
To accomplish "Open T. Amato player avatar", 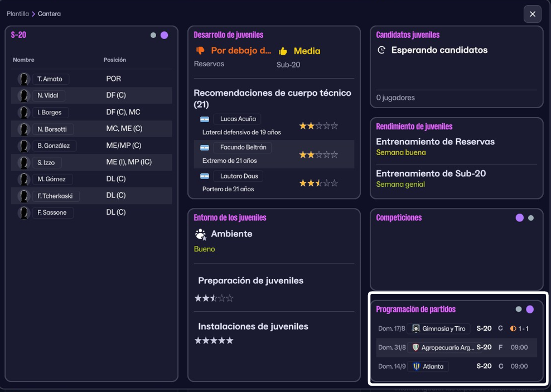I will coord(24,79).
